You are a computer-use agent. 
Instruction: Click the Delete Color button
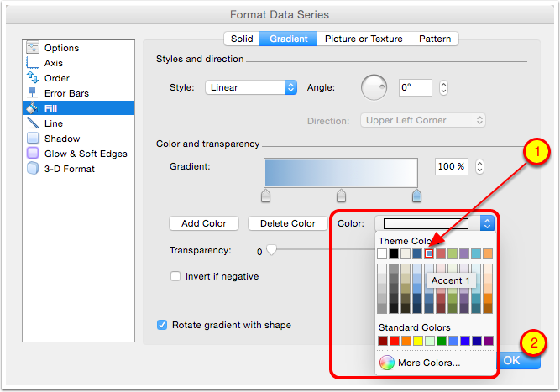coord(286,223)
